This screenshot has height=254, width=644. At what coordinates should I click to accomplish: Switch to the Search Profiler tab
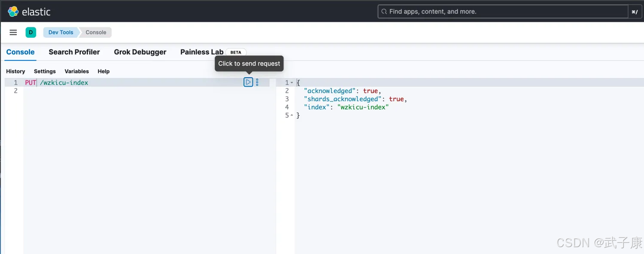click(x=74, y=52)
